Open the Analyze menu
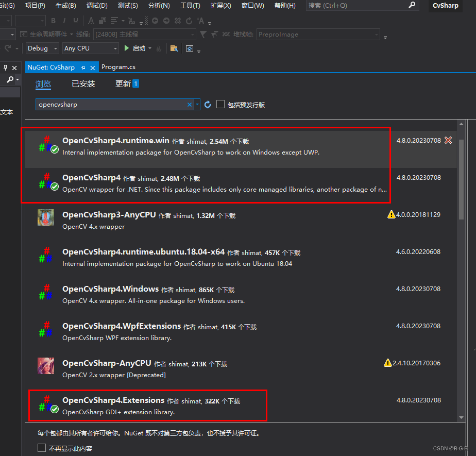The image size is (476, 456). (159, 6)
